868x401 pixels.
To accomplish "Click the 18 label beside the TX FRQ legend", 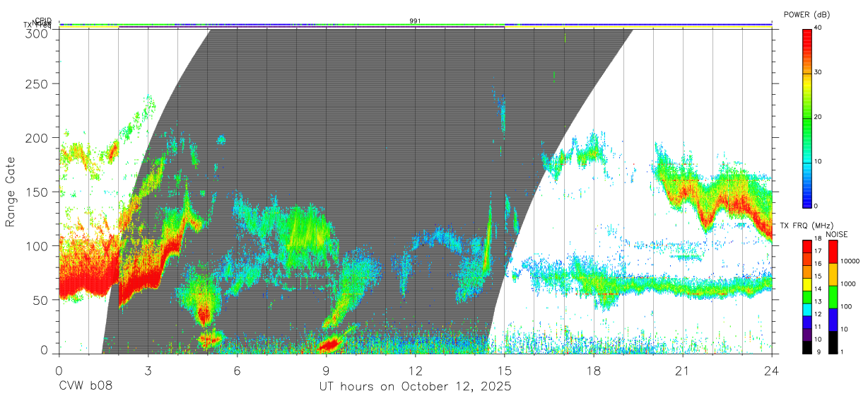I will tap(818, 238).
